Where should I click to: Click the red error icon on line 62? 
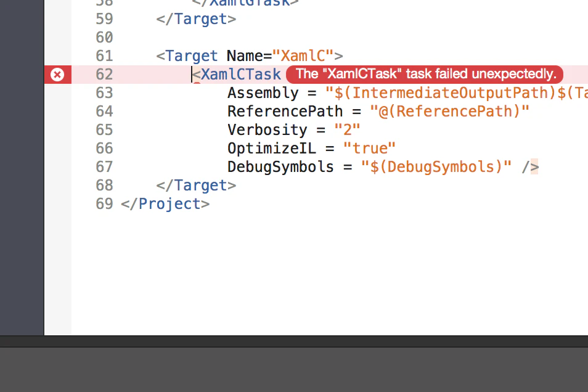point(57,75)
